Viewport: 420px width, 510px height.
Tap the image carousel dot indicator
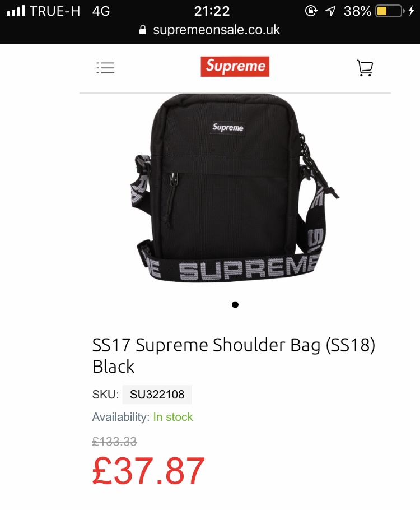coord(235,305)
